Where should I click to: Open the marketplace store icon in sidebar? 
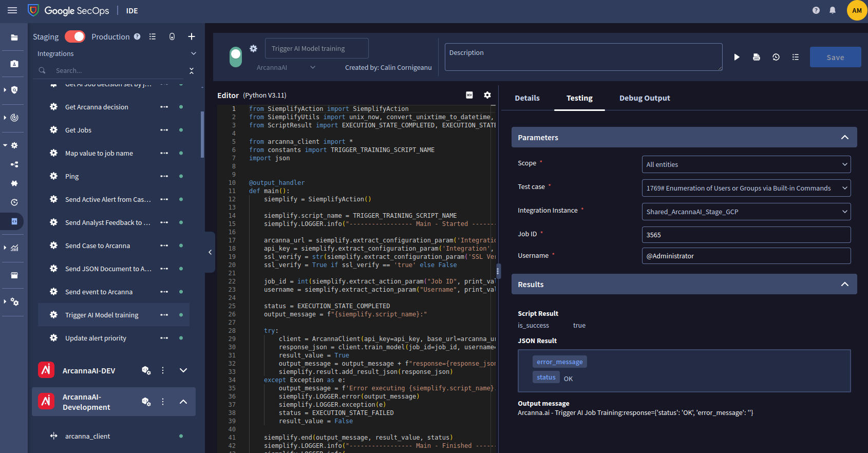click(x=14, y=275)
